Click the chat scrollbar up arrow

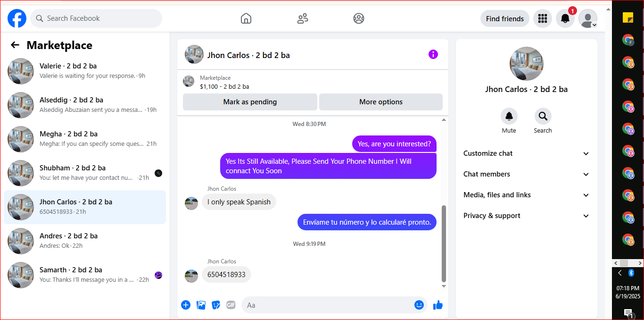click(444, 120)
